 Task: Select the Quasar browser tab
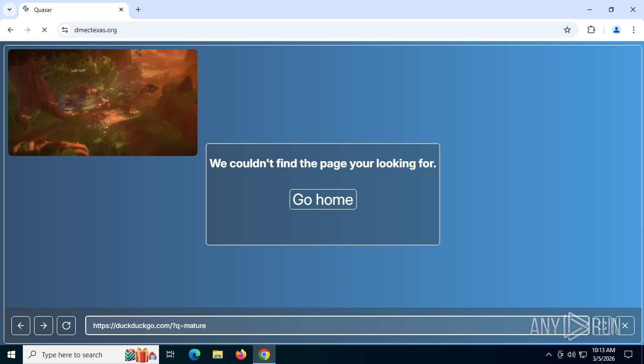[73, 9]
